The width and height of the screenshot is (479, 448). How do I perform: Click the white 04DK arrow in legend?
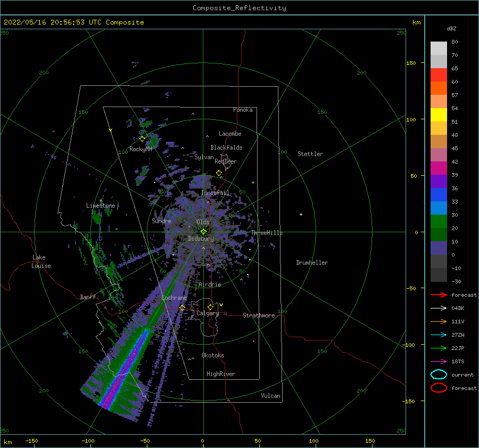tap(439, 308)
